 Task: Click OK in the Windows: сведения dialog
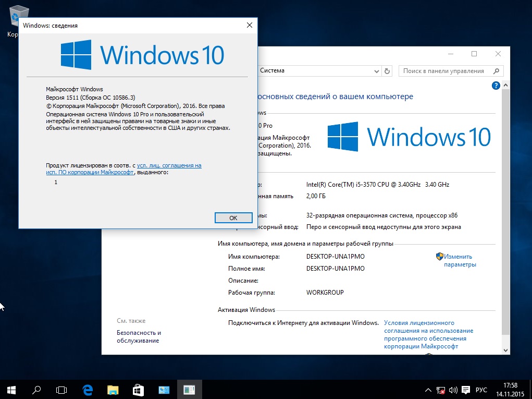233,218
